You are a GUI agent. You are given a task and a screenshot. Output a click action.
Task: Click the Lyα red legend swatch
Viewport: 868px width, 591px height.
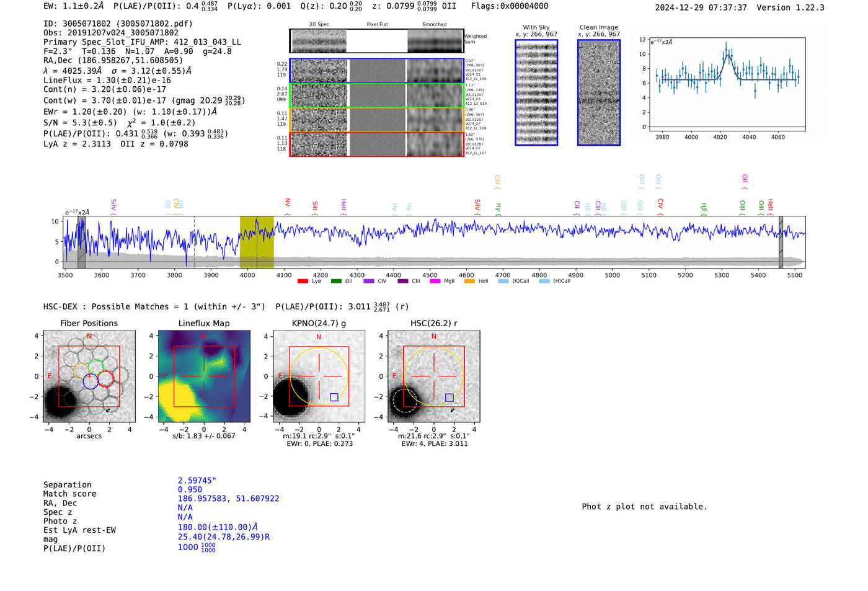[x=303, y=282]
